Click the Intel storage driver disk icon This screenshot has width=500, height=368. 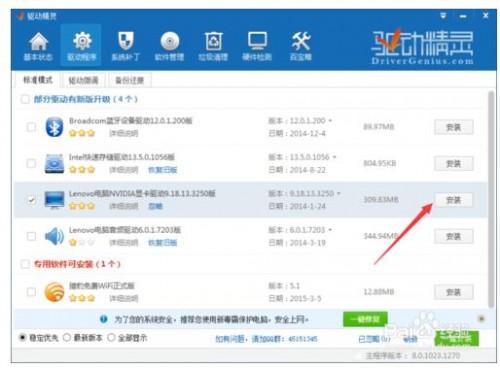[x=54, y=163]
